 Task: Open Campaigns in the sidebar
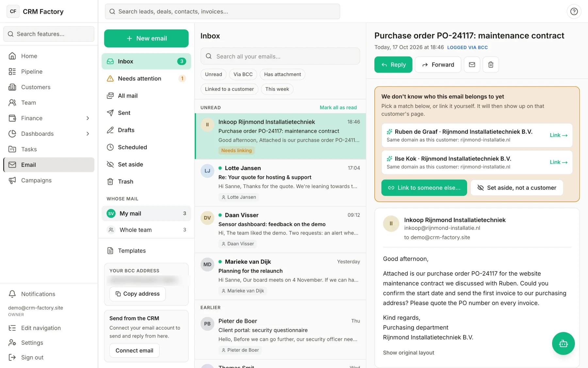click(x=49, y=180)
